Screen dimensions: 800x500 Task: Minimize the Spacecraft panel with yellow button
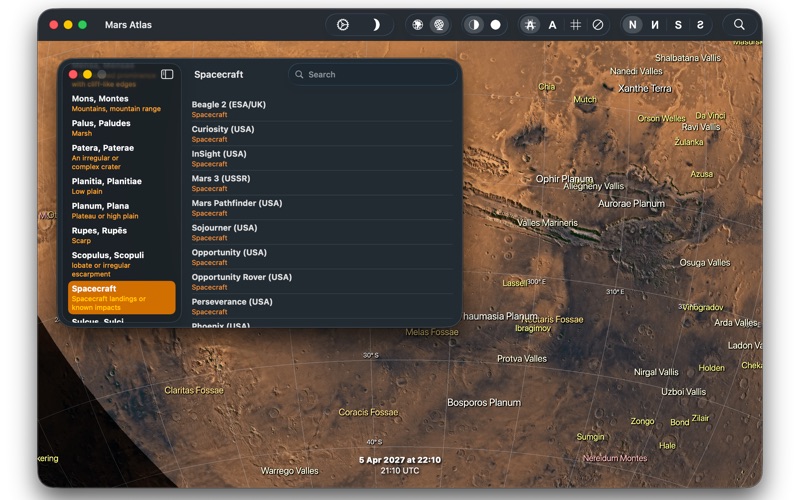[87, 74]
